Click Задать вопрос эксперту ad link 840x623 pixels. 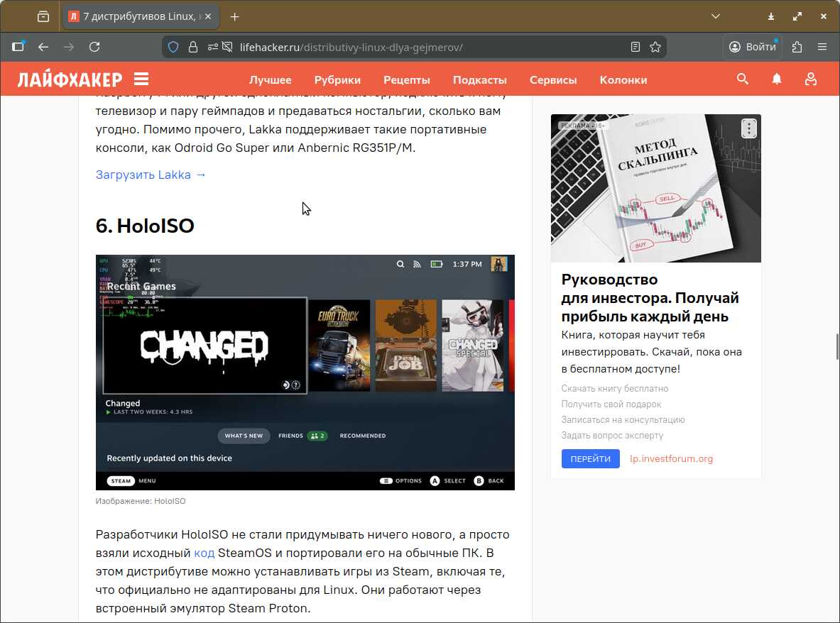coord(612,435)
